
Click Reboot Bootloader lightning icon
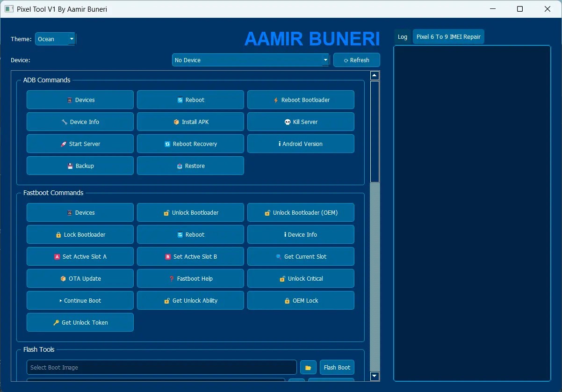(276, 100)
